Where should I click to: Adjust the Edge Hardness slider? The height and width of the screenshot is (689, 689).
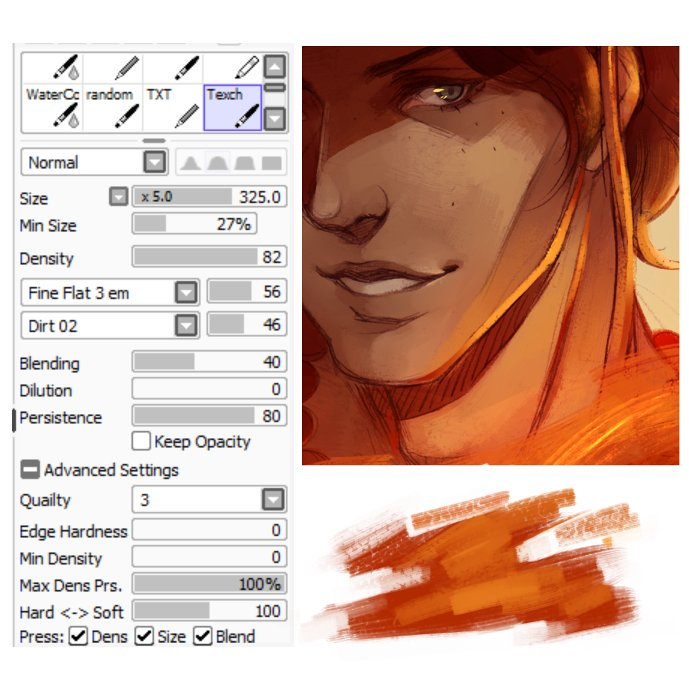209,530
